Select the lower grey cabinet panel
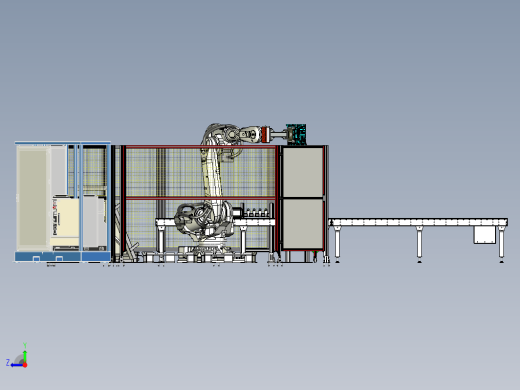Viewport: 520px width, 390px height. coord(303,224)
